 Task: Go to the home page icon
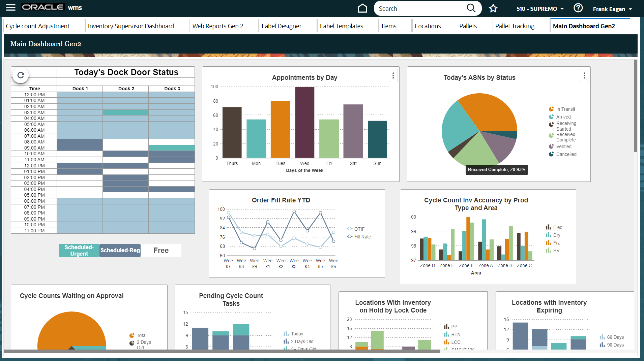coord(362,8)
